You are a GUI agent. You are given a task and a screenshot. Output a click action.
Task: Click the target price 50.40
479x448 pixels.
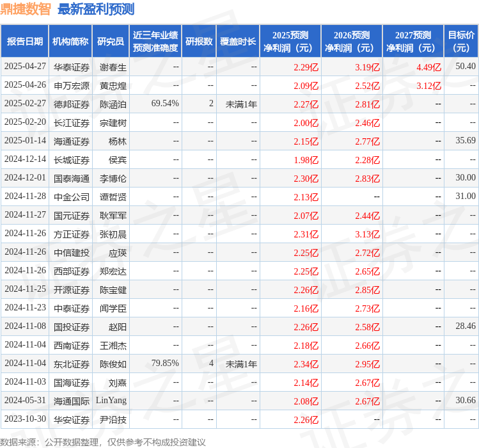click(466, 67)
